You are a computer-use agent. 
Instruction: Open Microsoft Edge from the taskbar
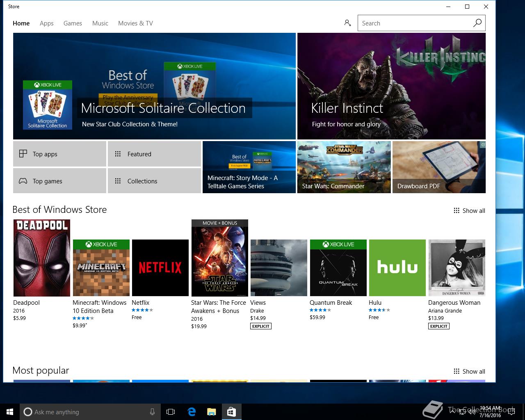pos(192,412)
